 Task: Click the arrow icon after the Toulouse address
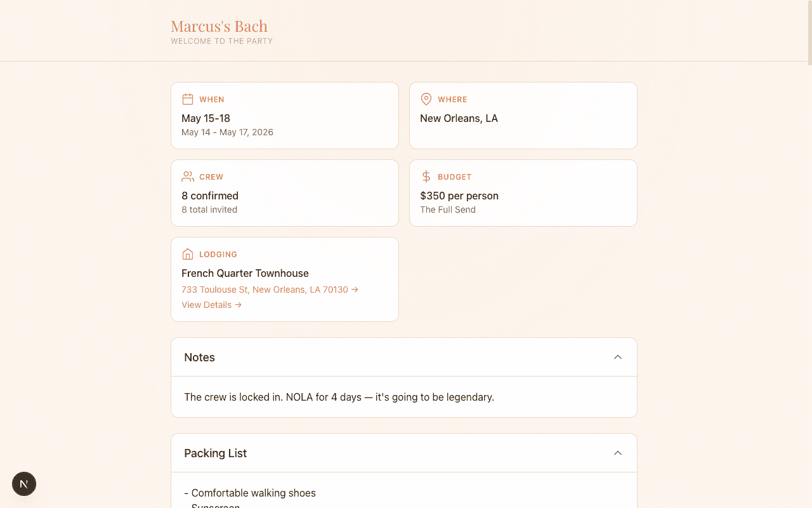[x=355, y=289]
